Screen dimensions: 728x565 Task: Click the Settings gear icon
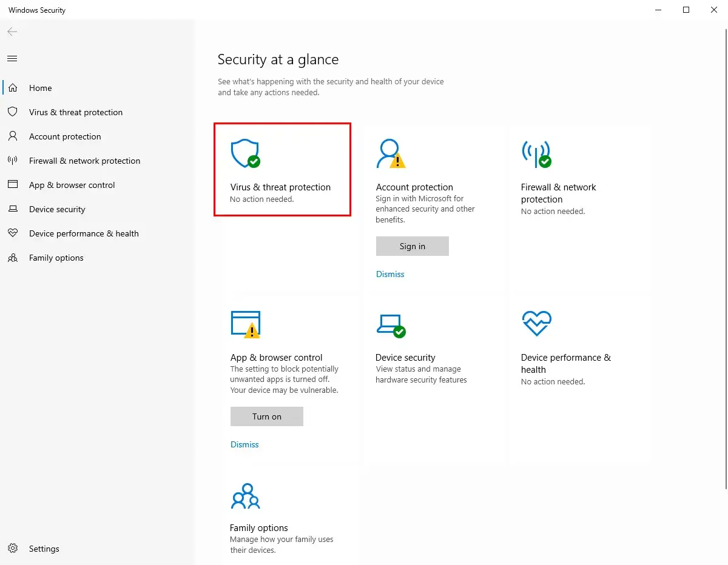tap(12, 549)
